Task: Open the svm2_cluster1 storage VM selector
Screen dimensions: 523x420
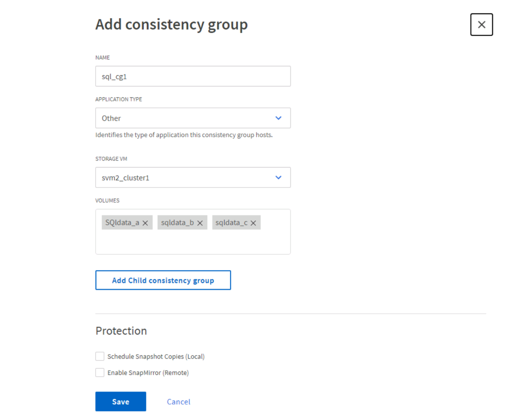Action: coord(193,177)
